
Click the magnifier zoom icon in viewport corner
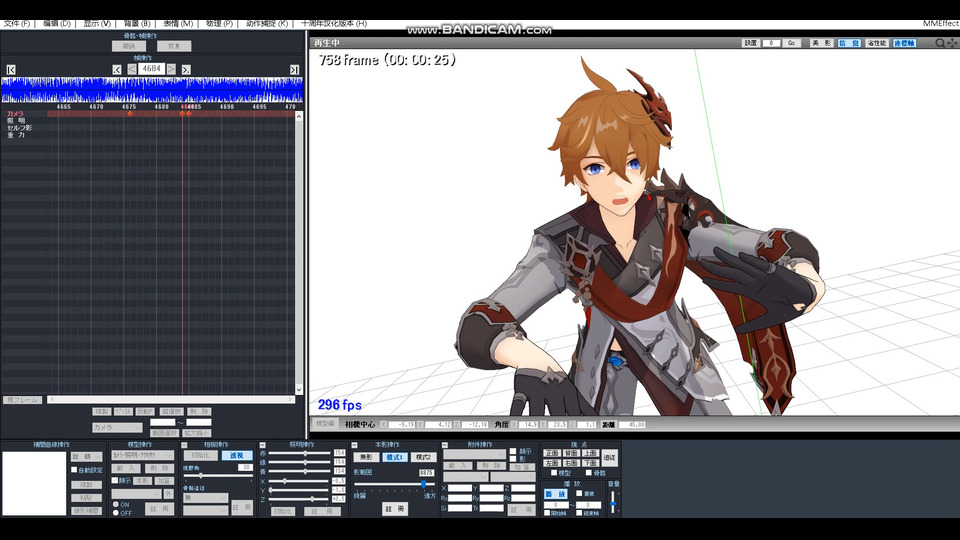pos(940,43)
